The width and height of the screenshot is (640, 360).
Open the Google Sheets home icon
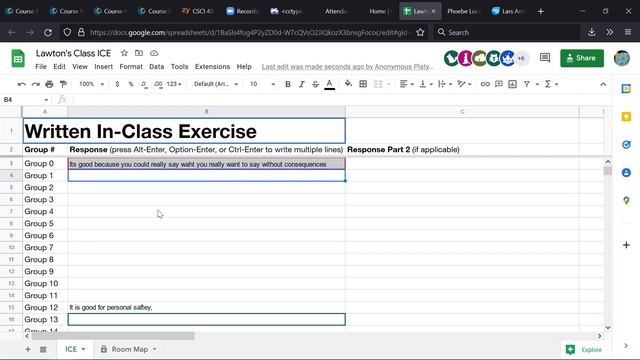pos(18,58)
